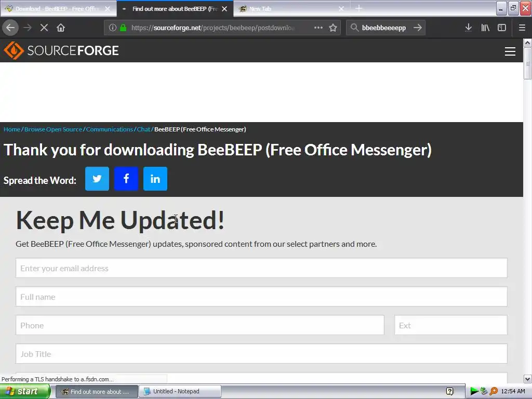Image resolution: width=532 pixels, height=399 pixels.
Task: Click the 12:54 AM taskbar clock
Action: 513,391
